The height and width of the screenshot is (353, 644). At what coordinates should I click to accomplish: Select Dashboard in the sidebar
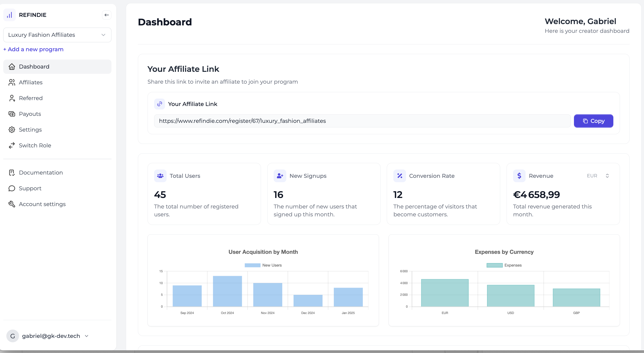[x=34, y=67]
